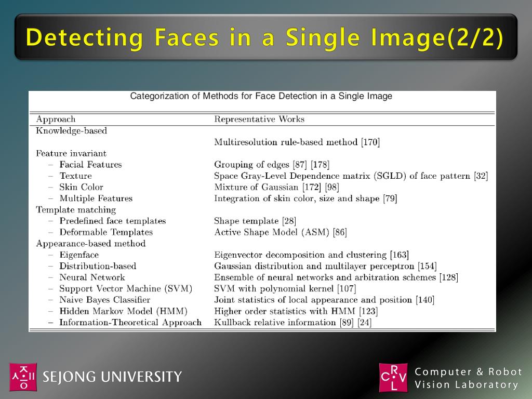Select the slide title 'Detecting Faces in a Single Image(2/2)'
Image resolution: width=532 pixels, height=399 pixels.
264,37
